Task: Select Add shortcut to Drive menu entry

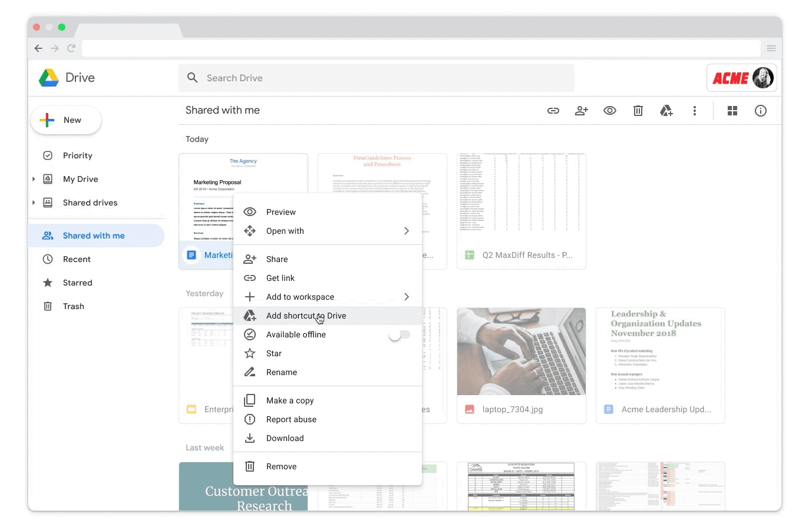Action: 306,316
